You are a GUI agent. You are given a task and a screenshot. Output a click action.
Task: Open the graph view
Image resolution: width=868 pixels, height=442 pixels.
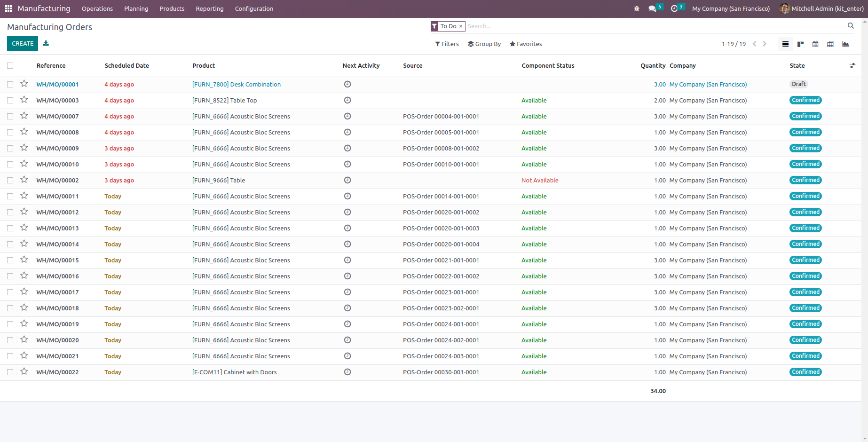pos(845,44)
